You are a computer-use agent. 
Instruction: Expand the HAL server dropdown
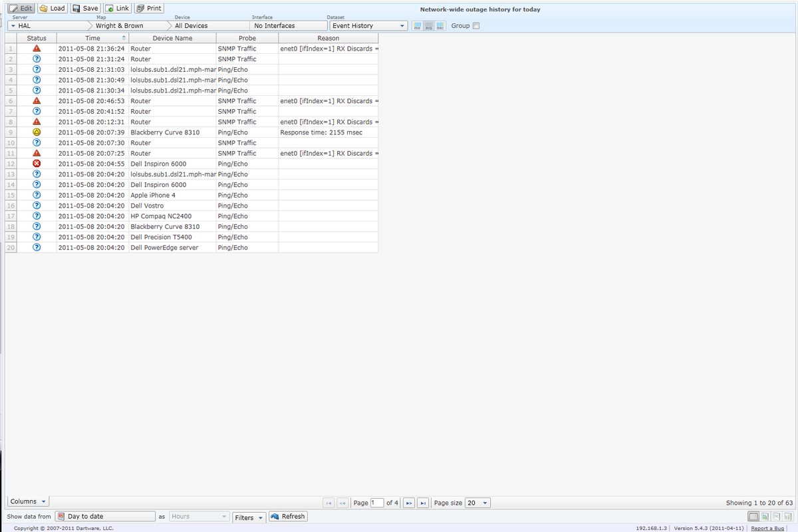(13, 25)
